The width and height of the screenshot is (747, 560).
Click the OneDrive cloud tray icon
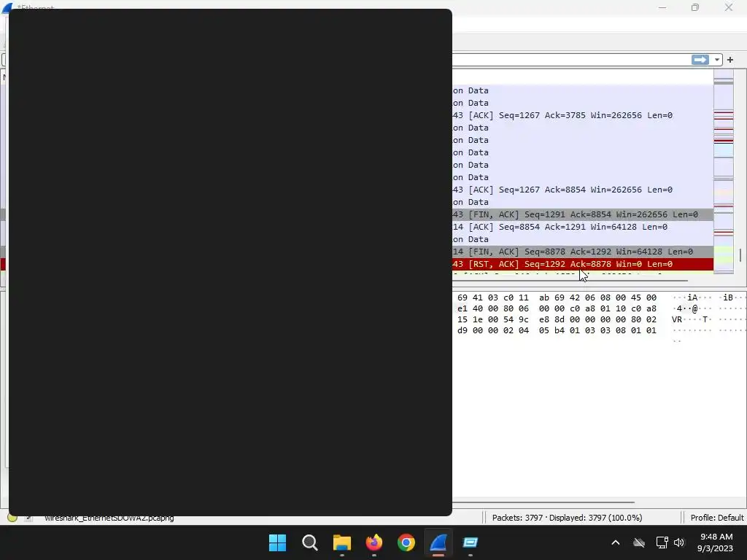point(639,542)
